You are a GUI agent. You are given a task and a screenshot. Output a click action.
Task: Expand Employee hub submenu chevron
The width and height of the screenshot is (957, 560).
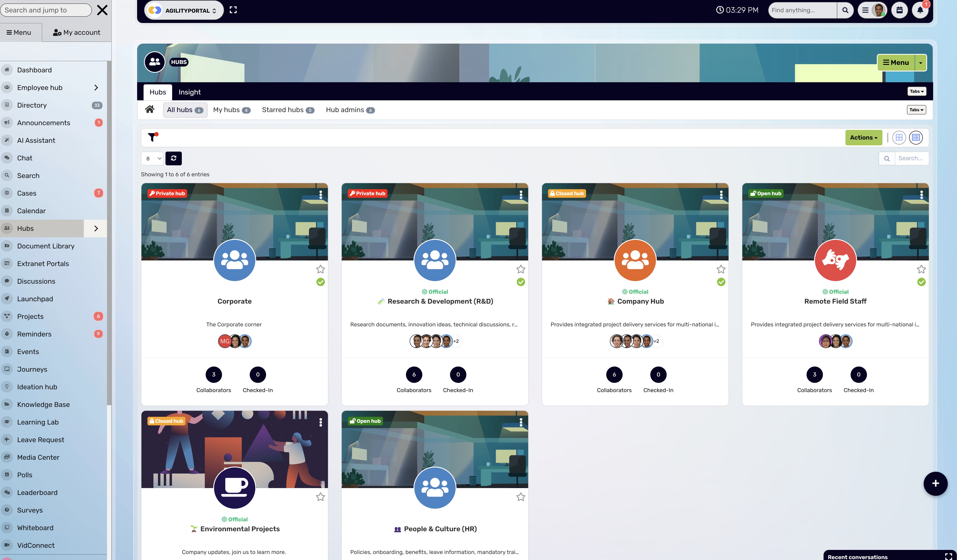[x=96, y=88]
